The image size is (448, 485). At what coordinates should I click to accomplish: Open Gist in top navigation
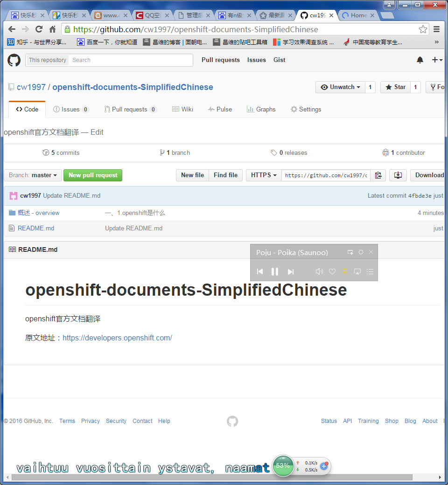[279, 60]
